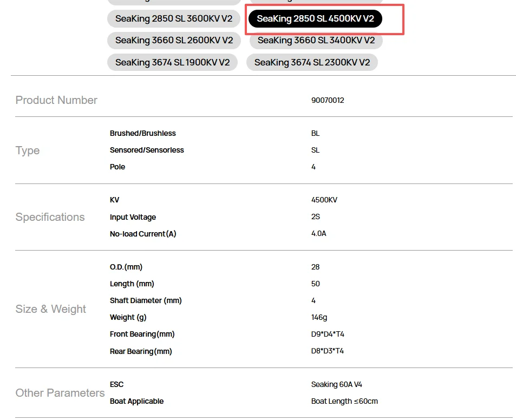The width and height of the screenshot is (516, 420).
Task: Click the O.D.(mm) label
Action: pos(126,267)
